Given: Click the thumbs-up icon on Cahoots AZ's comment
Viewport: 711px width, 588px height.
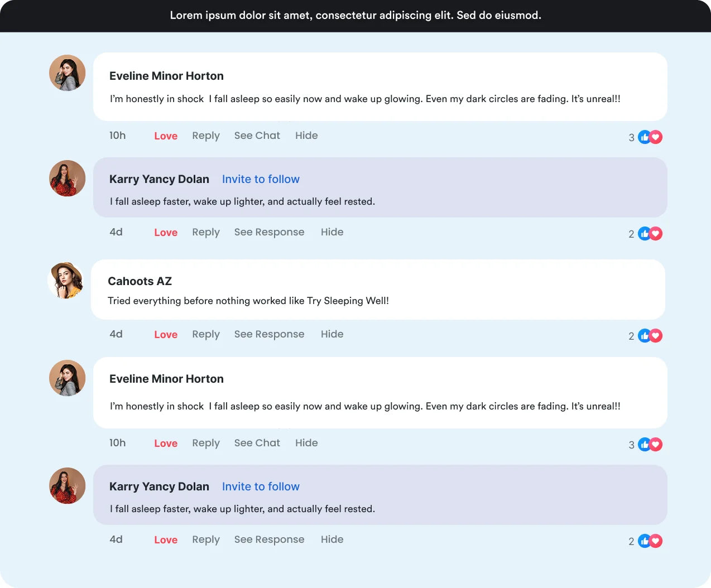Looking at the screenshot, I should pyautogui.click(x=644, y=335).
